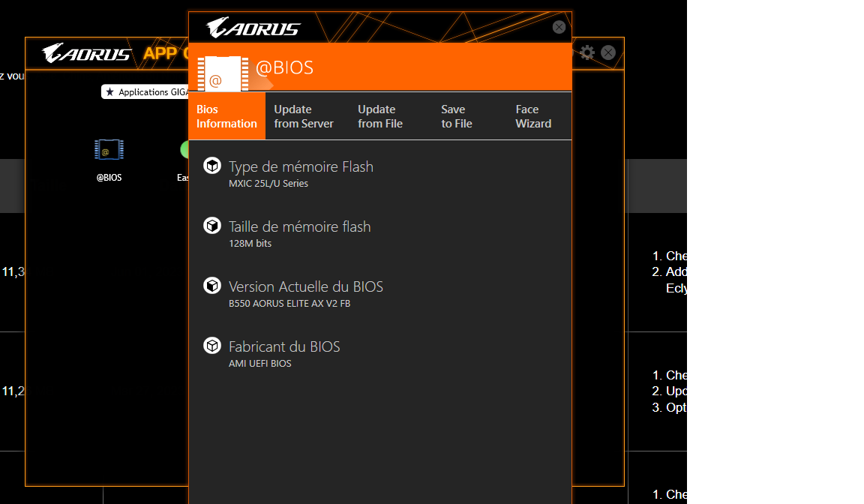Select the '128M bits' value

click(x=250, y=244)
